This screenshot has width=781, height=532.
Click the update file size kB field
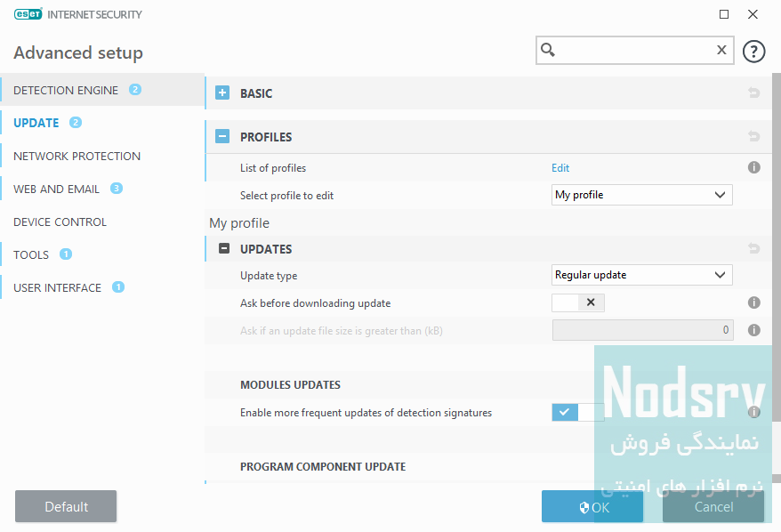[x=642, y=330]
